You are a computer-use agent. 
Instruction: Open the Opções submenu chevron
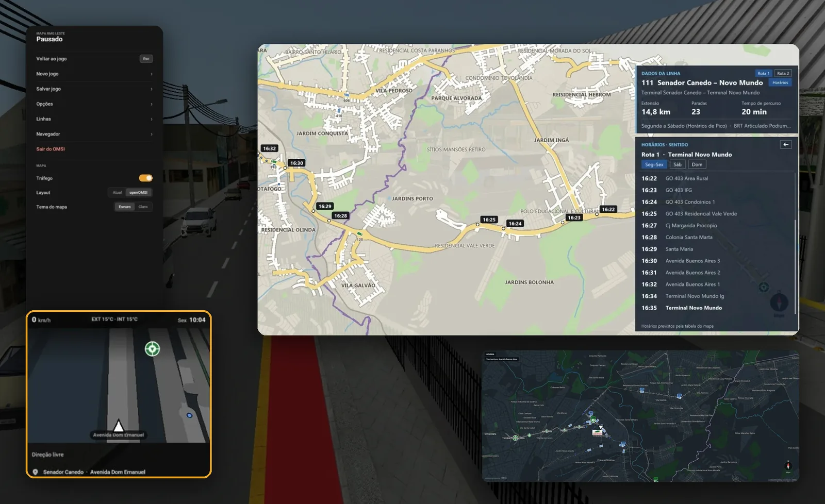[x=151, y=104]
